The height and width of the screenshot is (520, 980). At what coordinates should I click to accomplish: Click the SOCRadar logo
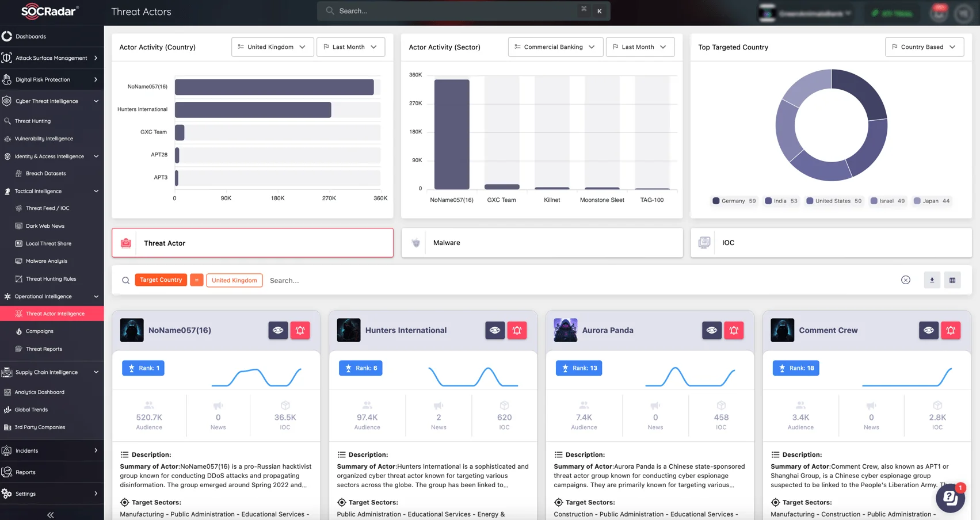(x=49, y=11)
